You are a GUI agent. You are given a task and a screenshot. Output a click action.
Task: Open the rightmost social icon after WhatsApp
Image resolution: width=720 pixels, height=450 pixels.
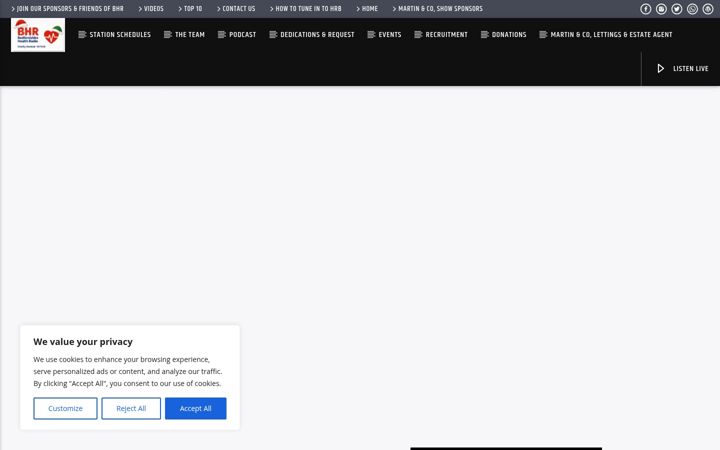708,9
